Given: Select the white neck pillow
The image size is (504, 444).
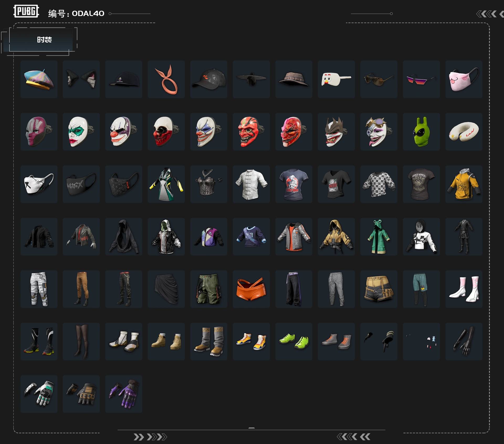Looking at the screenshot, I should (x=464, y=132).
